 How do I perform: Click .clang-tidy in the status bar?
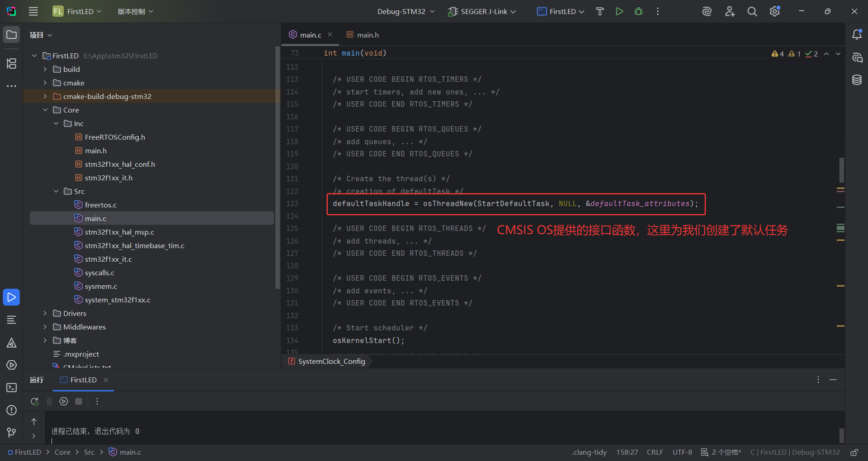589,452
